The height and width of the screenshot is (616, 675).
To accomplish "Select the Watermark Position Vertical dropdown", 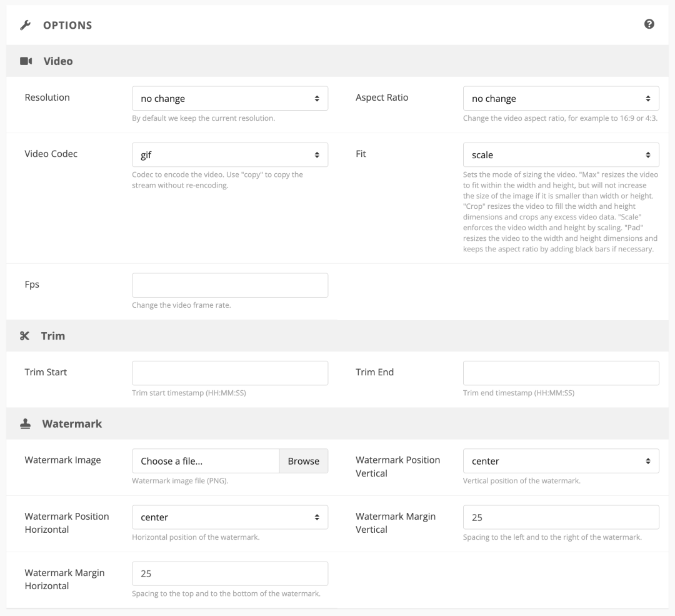I will tap(561, 461).
